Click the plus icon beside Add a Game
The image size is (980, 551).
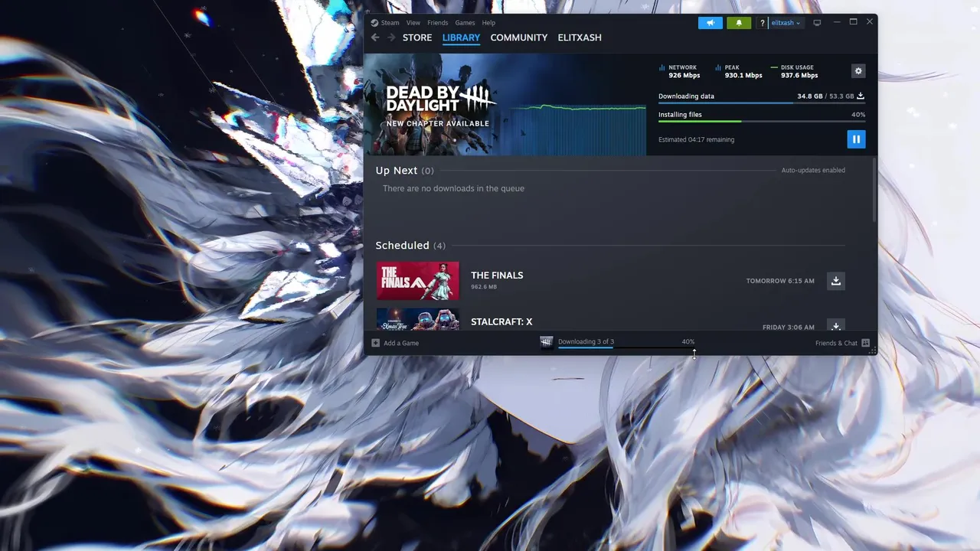tap(375, 343)
